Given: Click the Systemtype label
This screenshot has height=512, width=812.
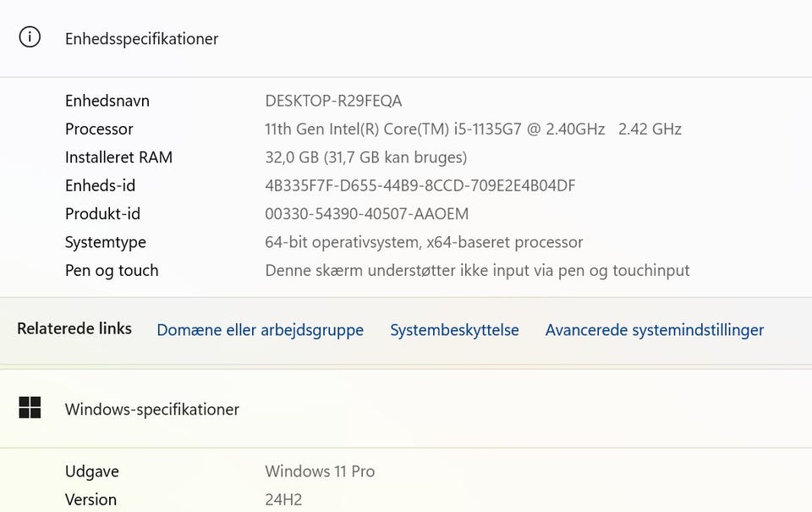Looking at the screenshot, I should 106,243.
